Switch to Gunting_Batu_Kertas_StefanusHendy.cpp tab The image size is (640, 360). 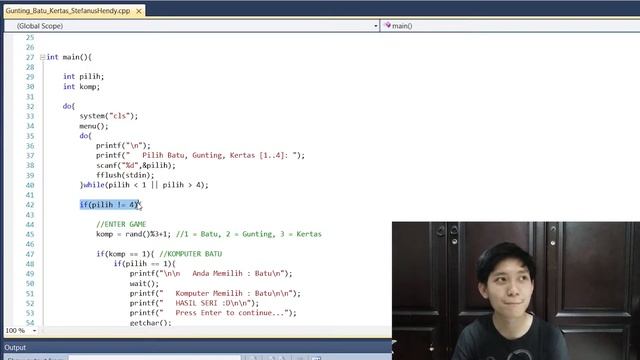pyautogui.click(x=68, y=11)
